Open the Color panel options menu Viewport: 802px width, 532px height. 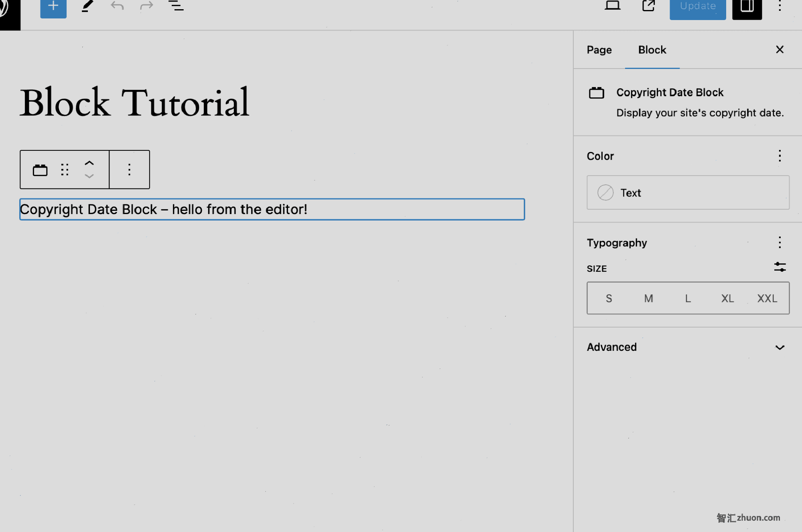[780, 156]
